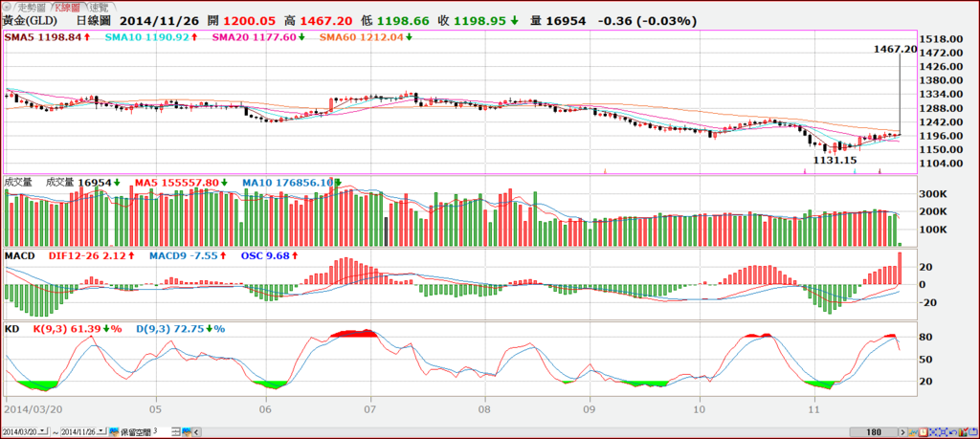This screenshot has width=980, height=439.
Task: Open the 速覽 tab
Action: (99, 8)
